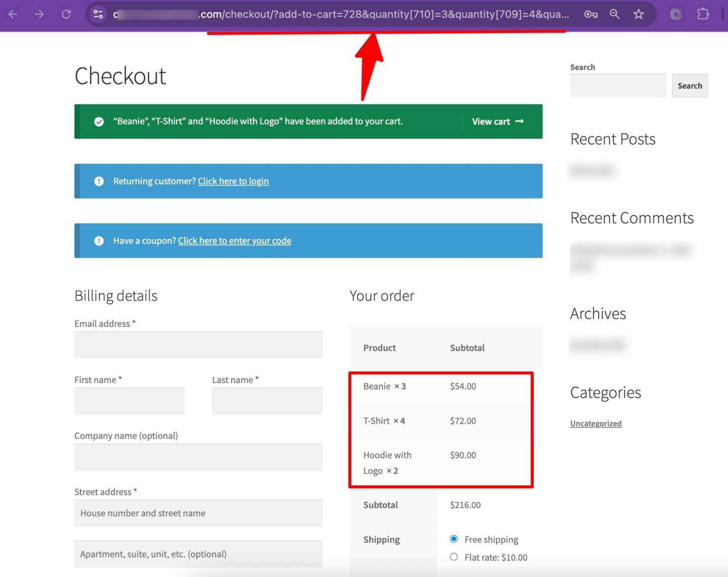This screenshot has width=728, height=577.
Task: Click the saved passwords key icon
Action: (591, 15)
